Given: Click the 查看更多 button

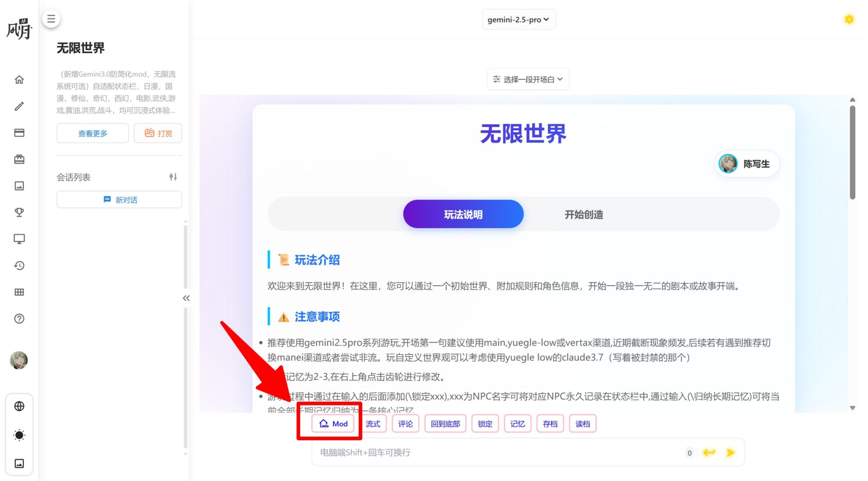Looking at the screenshot, I should (x=92, y=133).
